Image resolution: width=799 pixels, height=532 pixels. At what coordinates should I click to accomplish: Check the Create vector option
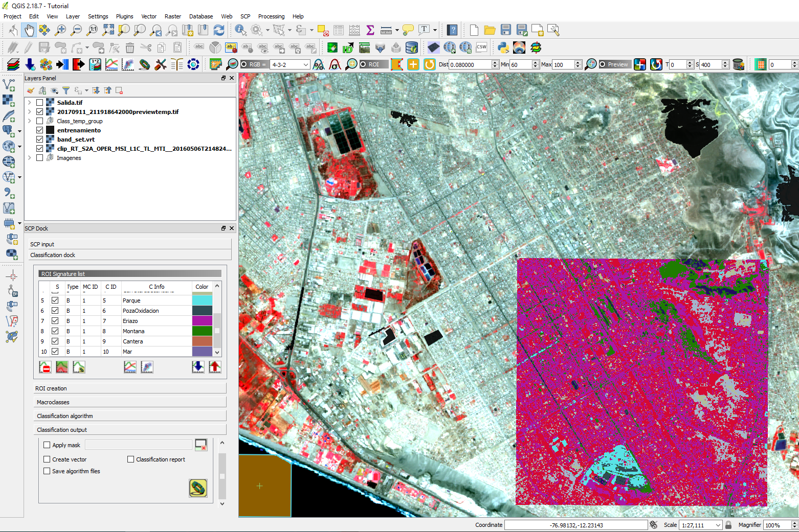point(47,459)
